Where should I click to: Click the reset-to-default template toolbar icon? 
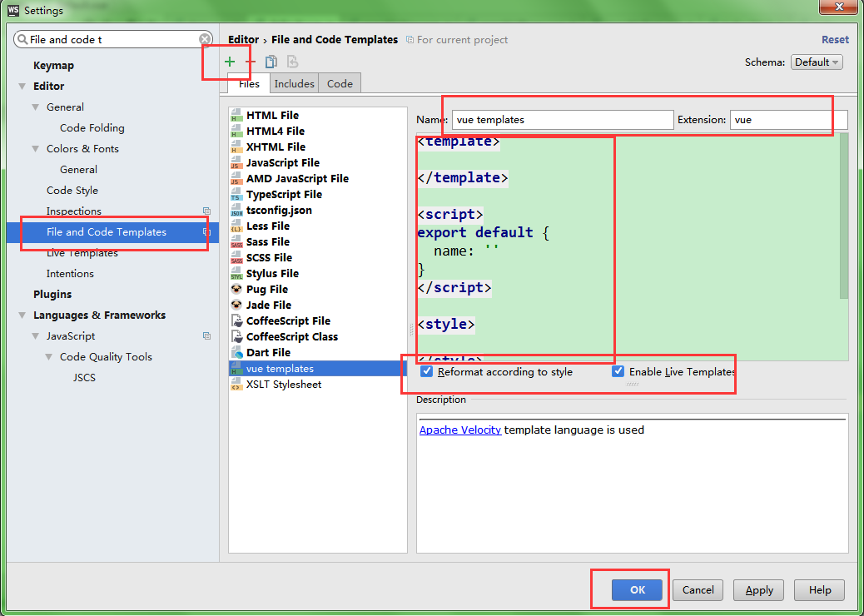tap(293, 62)
